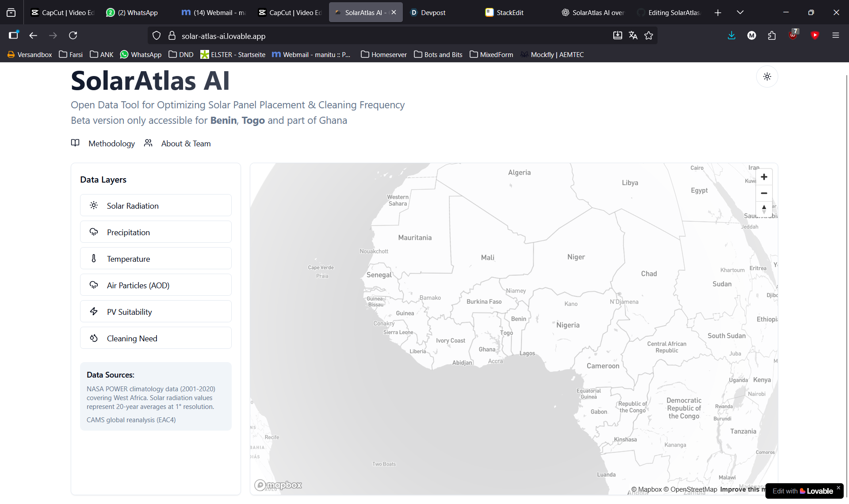849x504 pixels.
Task: Click the browser translate page icon
Action: 633,36
